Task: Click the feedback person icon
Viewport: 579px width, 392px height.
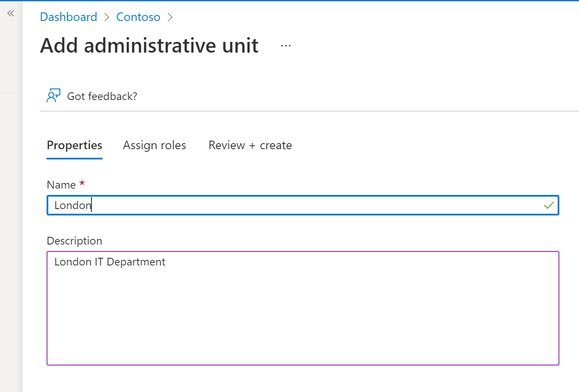Action: pos(53,96)
